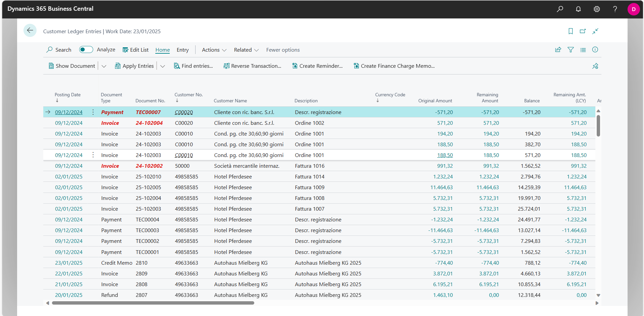The image size is (644, 316).
Task: Go back with the arrow button
Action: tap(30, 31)
